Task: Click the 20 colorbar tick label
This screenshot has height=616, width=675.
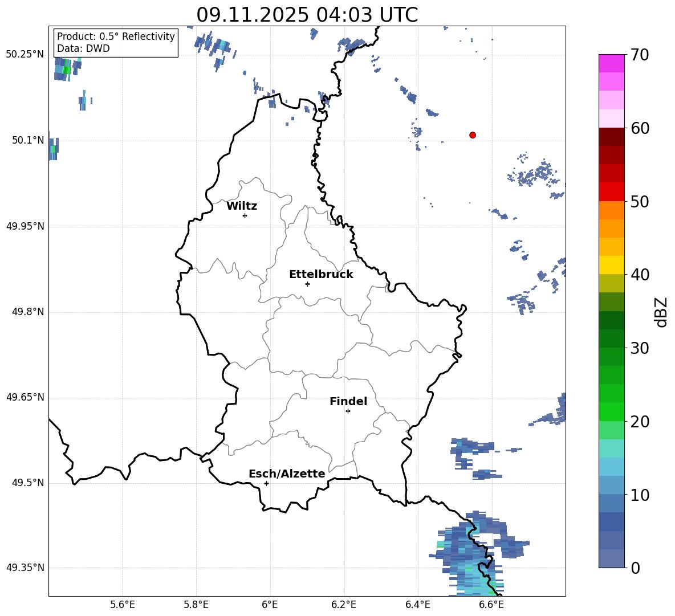Action: 640,422
